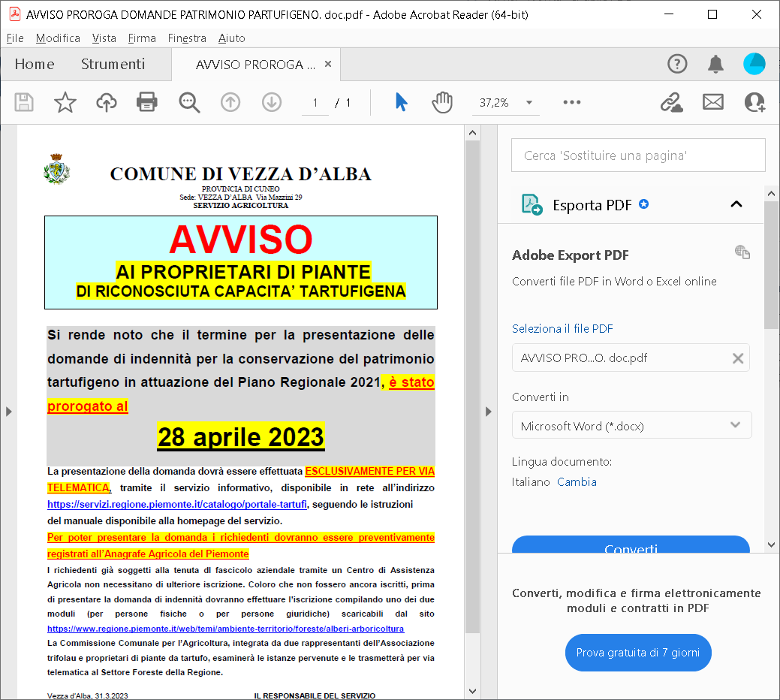Image resolution: width=780 pixels, height=700 pixels.
Task: Click the tools search field
Action: click(638, 155)
